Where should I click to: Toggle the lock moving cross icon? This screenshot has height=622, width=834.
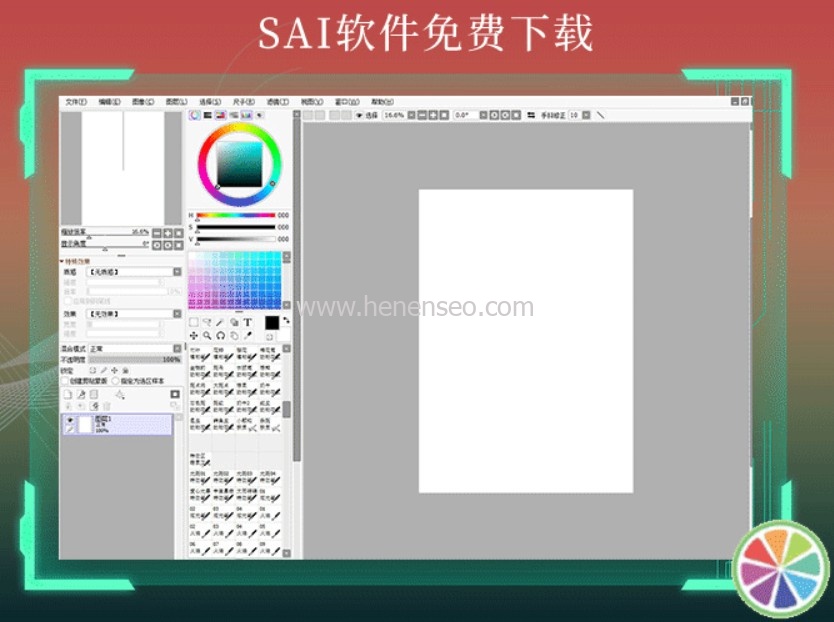click(114, 370)
